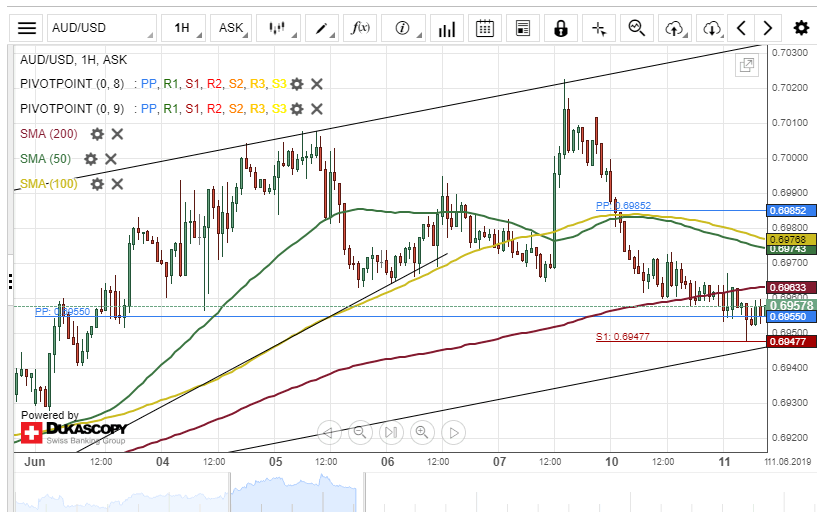Expand the 1H timeframe selector

point(182,28)
